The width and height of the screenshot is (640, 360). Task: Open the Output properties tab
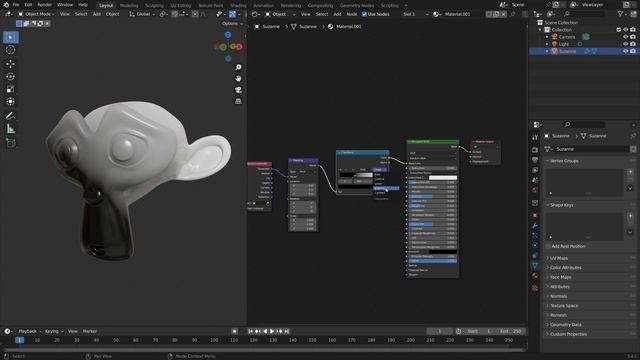coord(535,160)
